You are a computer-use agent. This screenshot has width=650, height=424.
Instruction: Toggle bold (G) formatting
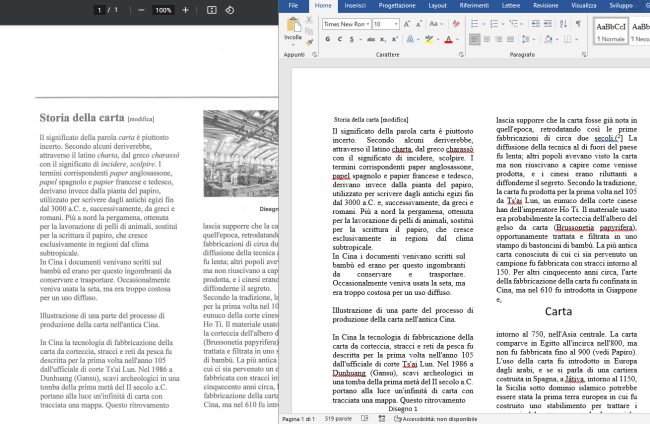pyautogui.click(x=328, y=39)
